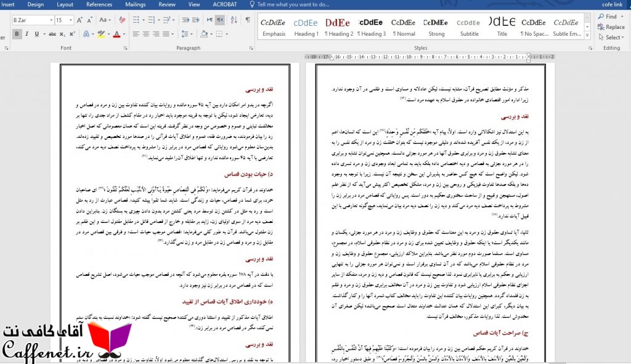Apply the Normal style

coord(404,27)
